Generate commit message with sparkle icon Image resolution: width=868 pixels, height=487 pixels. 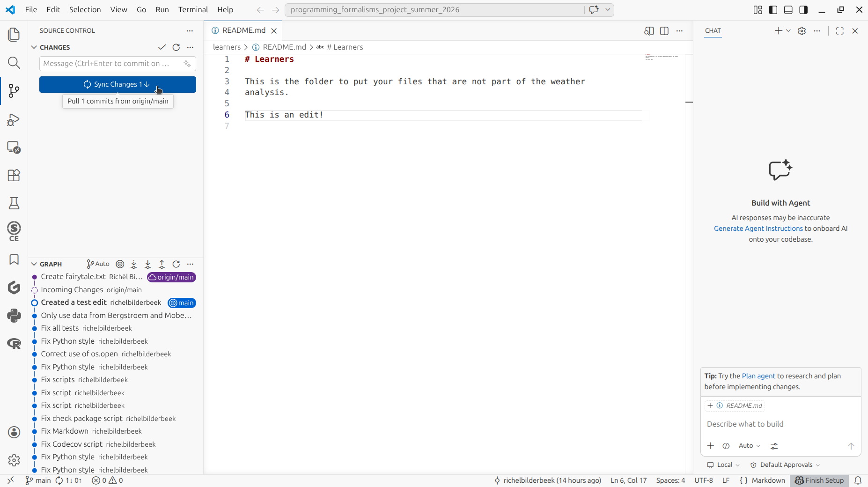pyautogui.click(x=187, y=64)
